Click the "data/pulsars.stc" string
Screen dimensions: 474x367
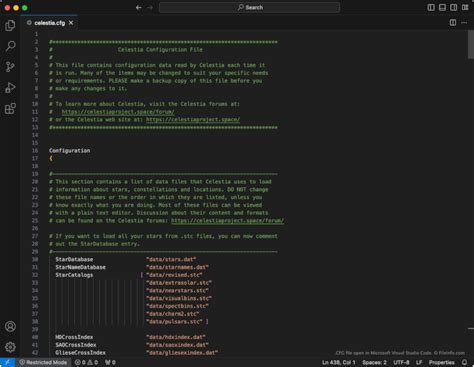[174, 322]
